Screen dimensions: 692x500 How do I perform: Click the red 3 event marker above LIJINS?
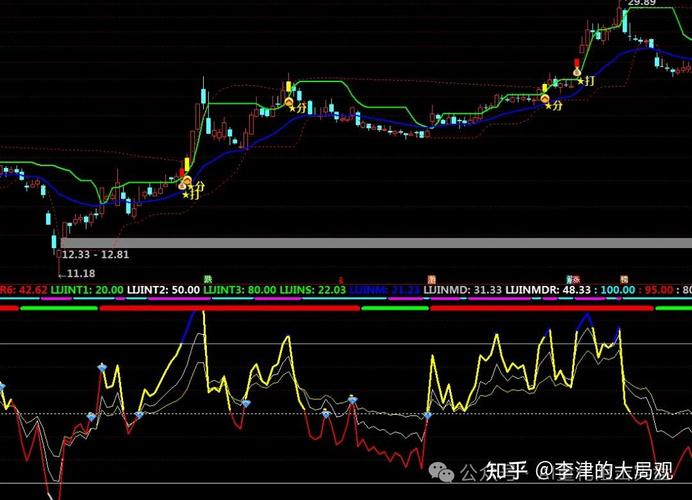click(341, 280)
